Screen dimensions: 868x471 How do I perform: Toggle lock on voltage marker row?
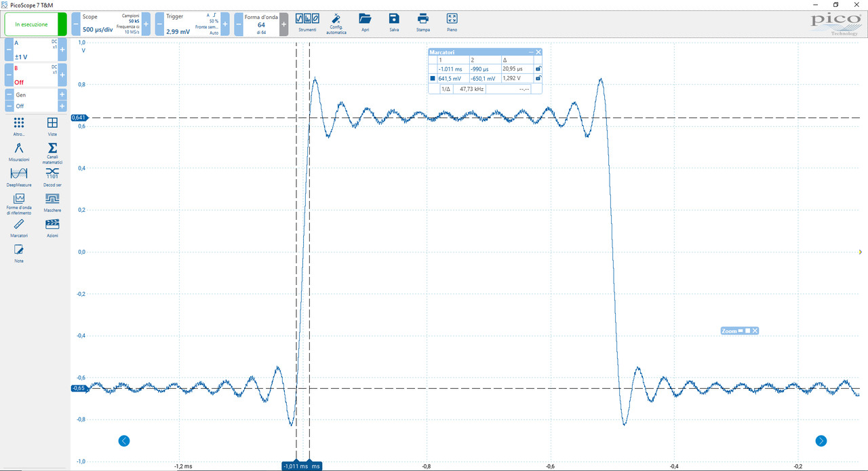pyautogui.click(x=538, y=78)
